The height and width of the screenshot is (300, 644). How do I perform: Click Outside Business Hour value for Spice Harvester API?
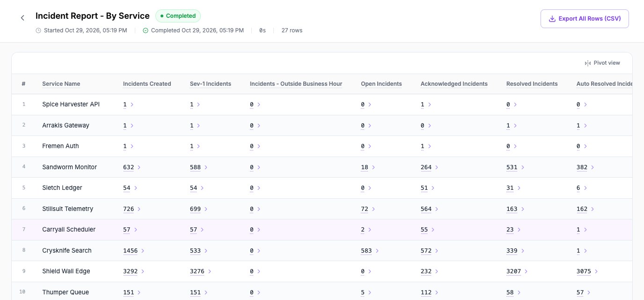252,105
